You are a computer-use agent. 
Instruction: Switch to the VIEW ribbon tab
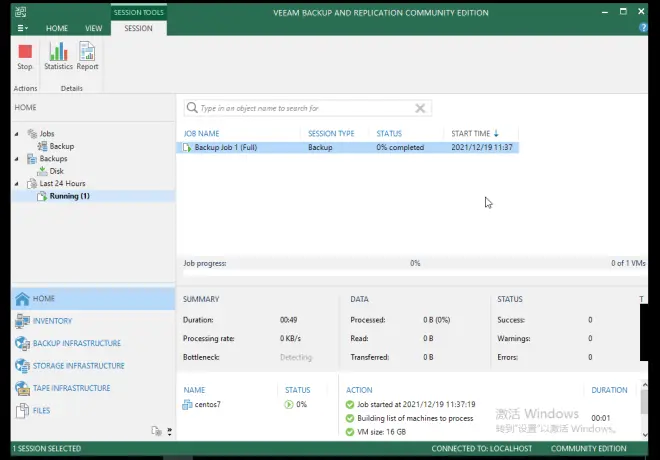(93, 28)
